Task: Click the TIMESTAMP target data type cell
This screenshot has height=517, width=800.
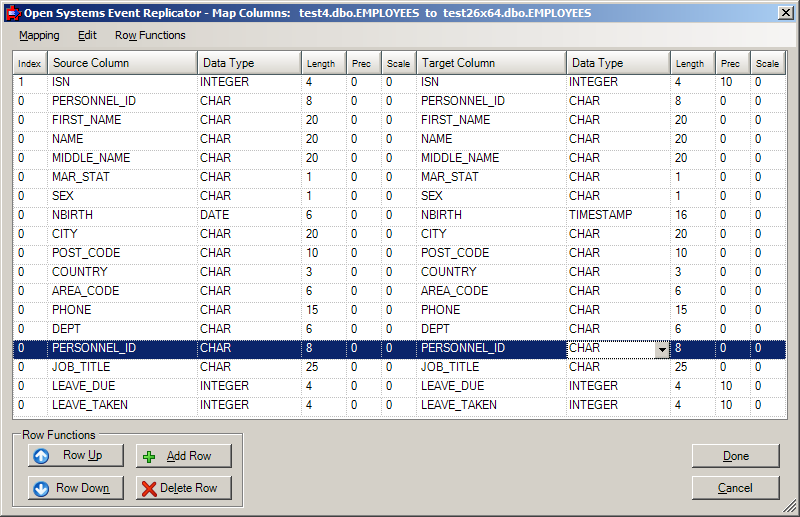Action: 618,215
